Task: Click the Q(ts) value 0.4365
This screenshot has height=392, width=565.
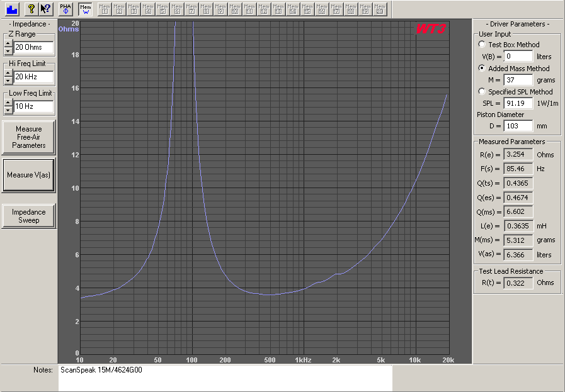Action: [518, 183]
